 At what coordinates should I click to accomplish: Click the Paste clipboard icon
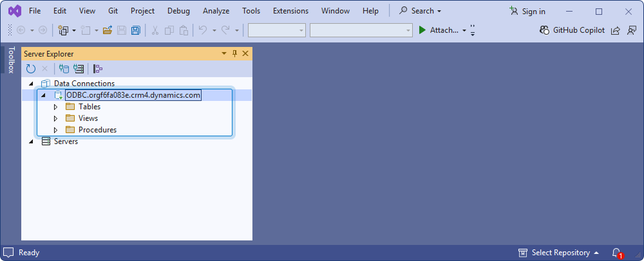(184, 30)
